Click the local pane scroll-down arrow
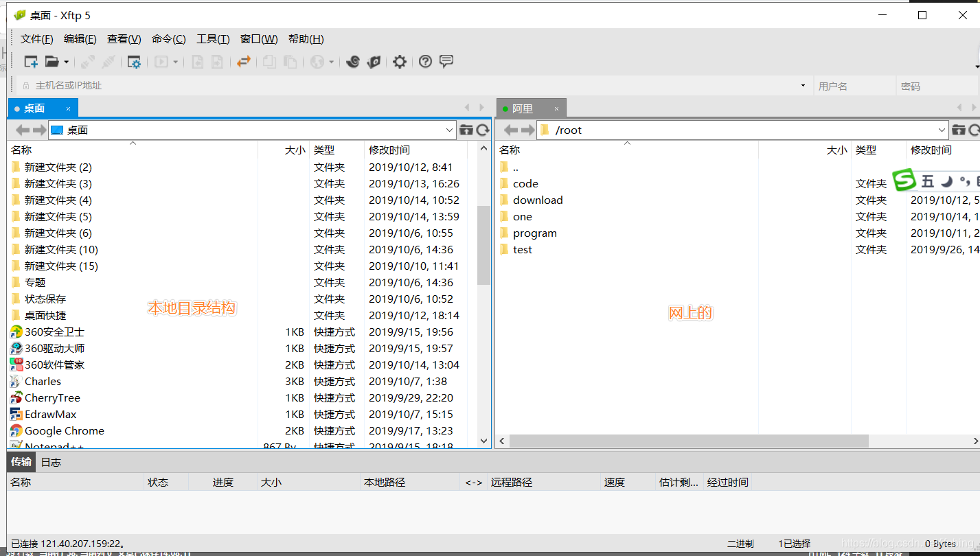Image resolution: width=980 pixels, height=556 pixels. pos(483,441)
